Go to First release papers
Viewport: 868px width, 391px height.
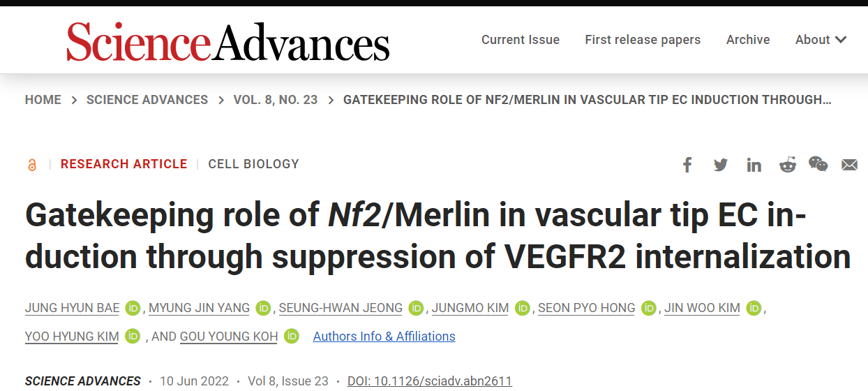pos(643,40)
